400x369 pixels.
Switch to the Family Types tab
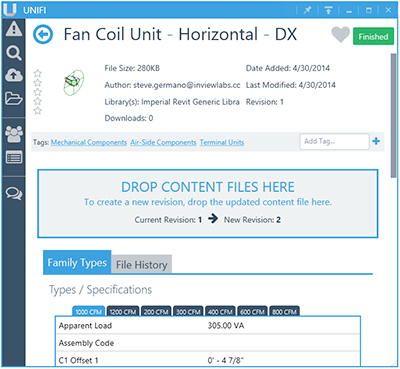pyautogui.click(x=77, y=263)
